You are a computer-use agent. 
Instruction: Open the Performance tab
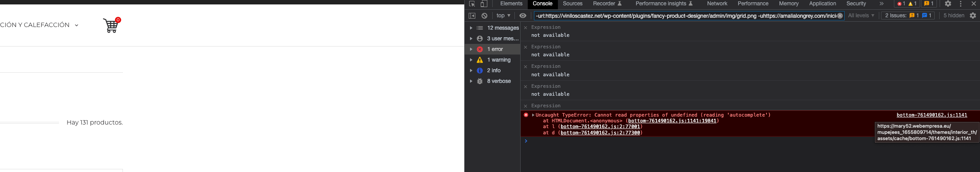pos(753,4)
